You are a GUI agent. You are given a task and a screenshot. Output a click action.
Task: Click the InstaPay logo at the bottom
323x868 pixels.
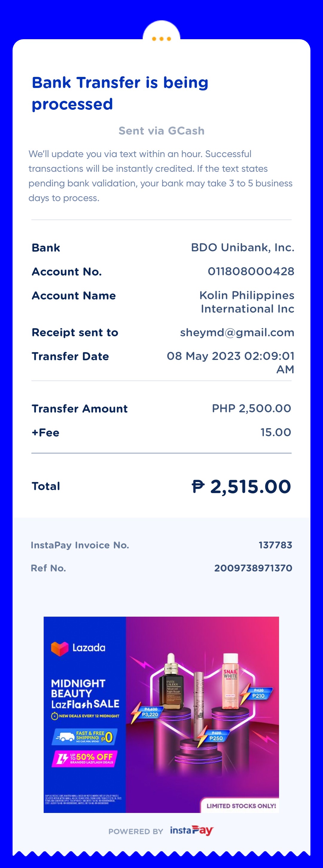(x=191, y=830)
